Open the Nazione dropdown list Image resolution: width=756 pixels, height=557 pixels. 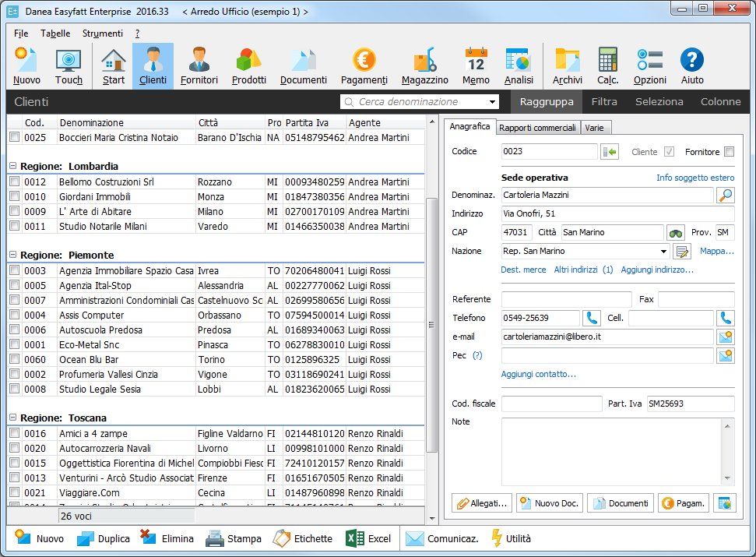[x=663, y=252]
